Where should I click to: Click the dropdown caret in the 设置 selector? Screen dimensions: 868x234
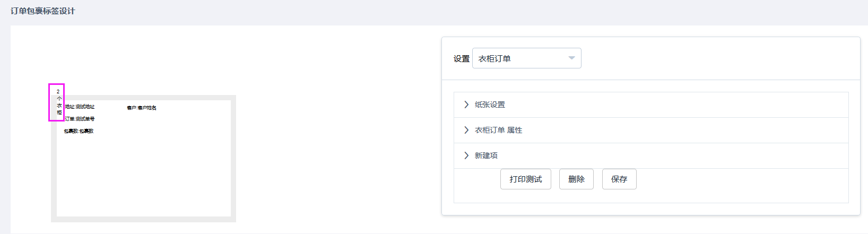(x=571, y=58)
